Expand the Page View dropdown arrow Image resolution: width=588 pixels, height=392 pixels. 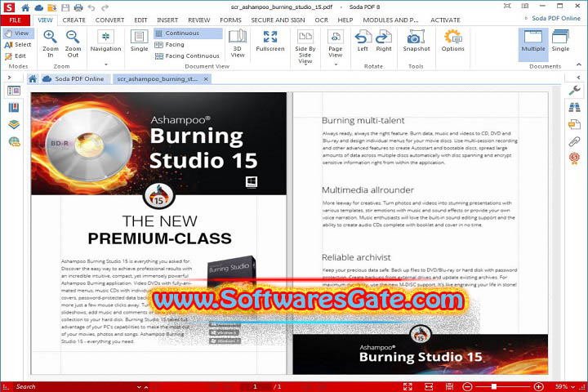tap(336, 65)
